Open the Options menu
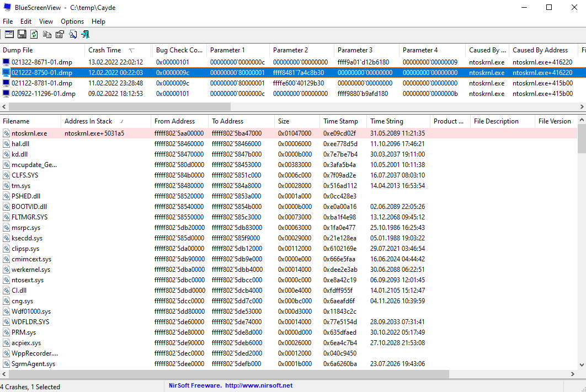The height and width of the screenshot is (392, 586). (72, 22)
